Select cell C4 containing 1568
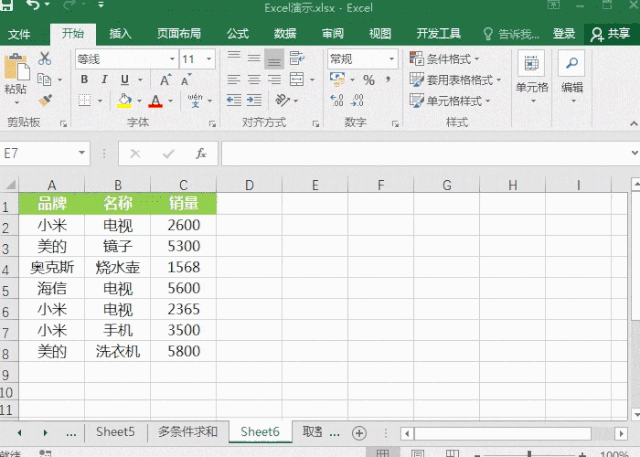The height and width of the screenshot is (457, 640). point(183,267)
